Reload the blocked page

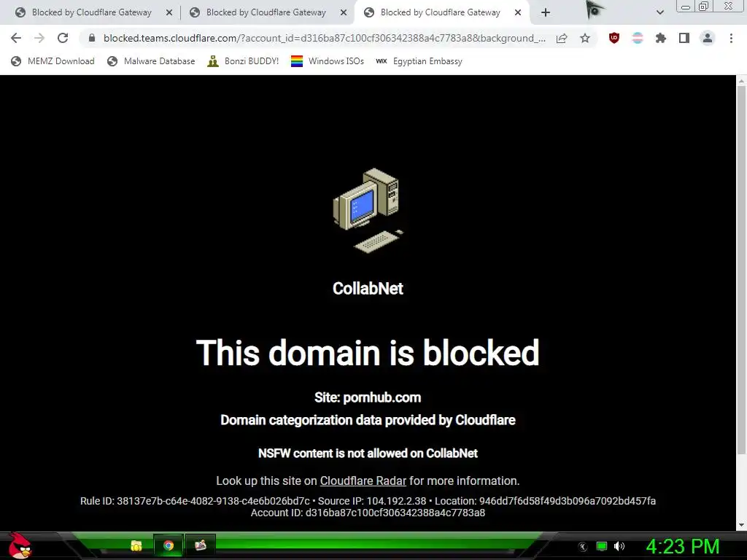click(x=63, y=38)
